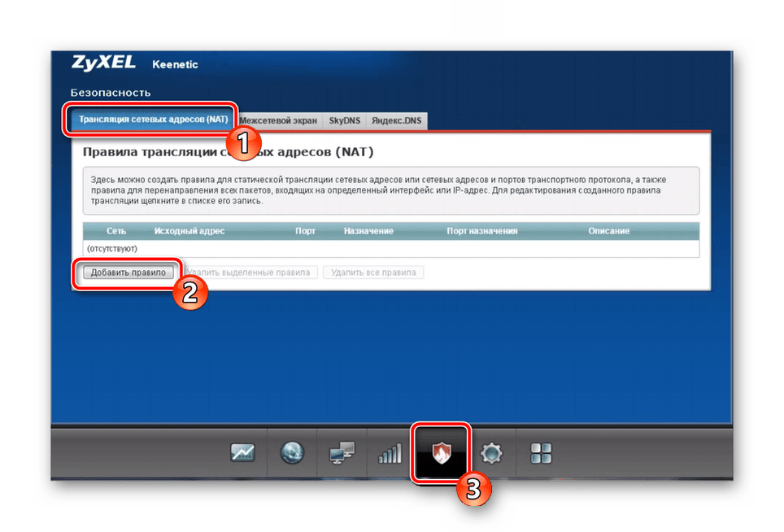Open the System settings gear icon
The height and width of the screenshot is (532, 784).
tap(491, 453)
